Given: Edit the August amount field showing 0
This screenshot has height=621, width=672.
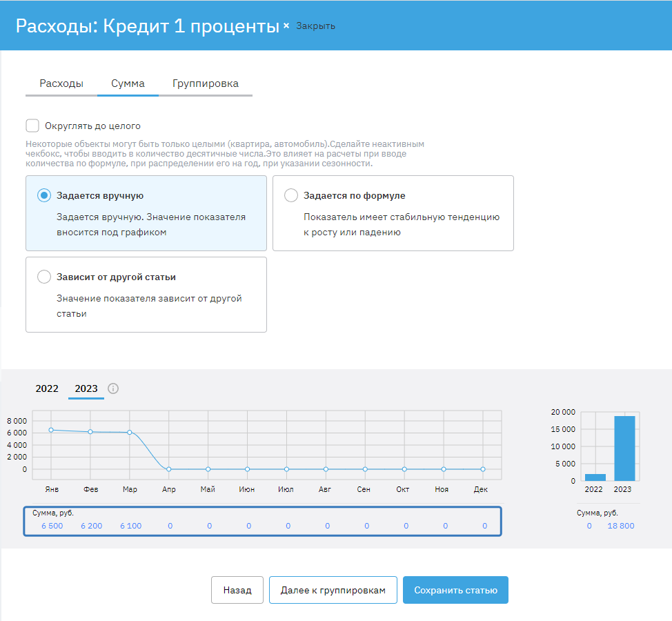Looking at the screenshot, I should [x=328, y=526].
